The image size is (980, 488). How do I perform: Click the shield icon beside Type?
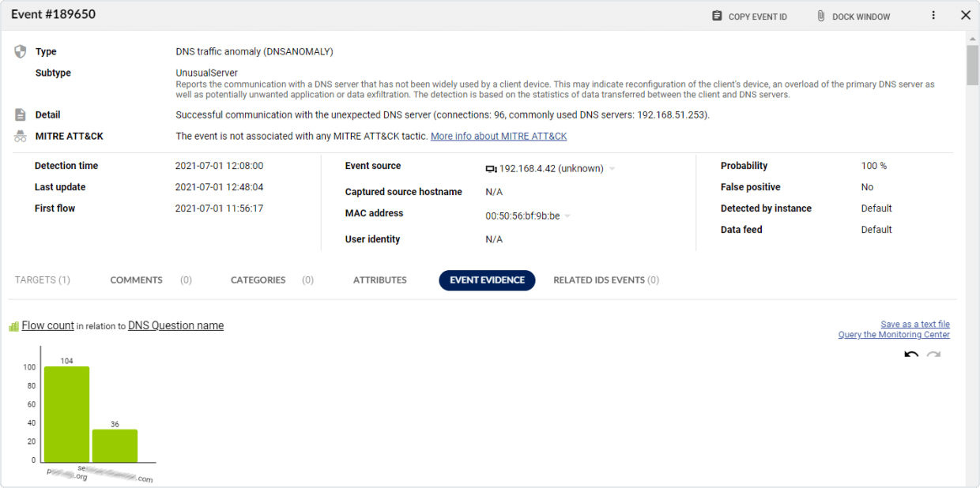(x=19, y=50)
